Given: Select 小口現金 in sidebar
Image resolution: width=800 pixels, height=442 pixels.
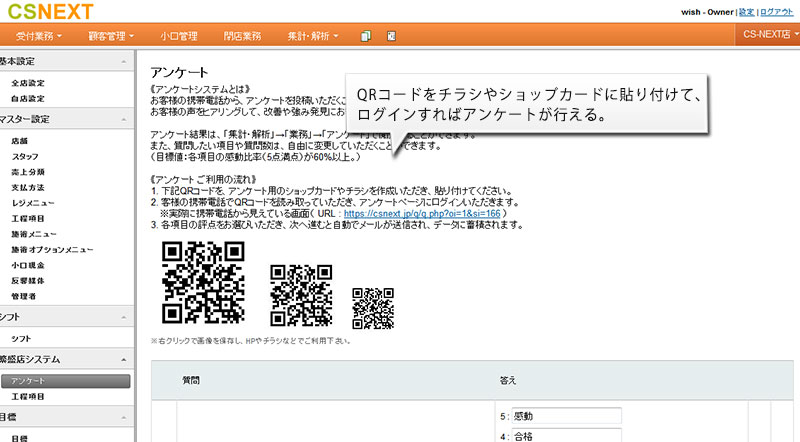Looking at the screenshot, I should (28, 265).
